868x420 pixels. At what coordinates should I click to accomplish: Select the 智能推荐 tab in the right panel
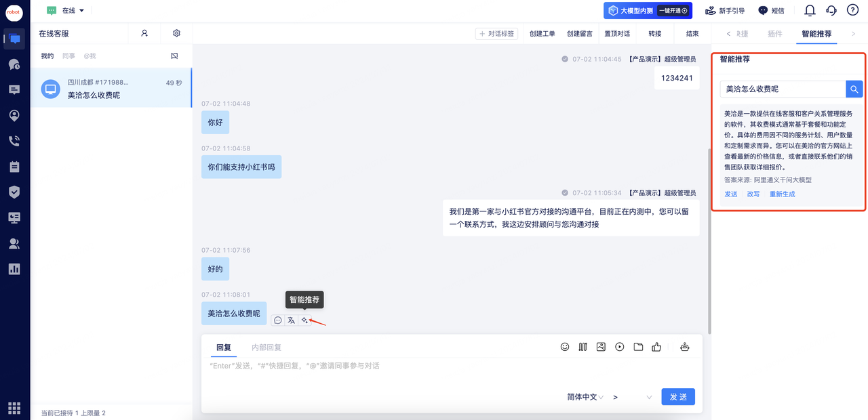coord(816,34)
